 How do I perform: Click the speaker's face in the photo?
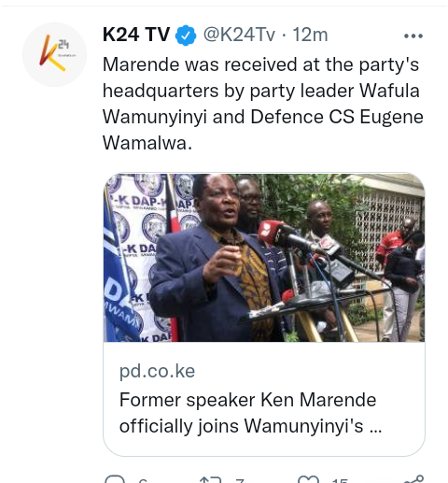217,203
